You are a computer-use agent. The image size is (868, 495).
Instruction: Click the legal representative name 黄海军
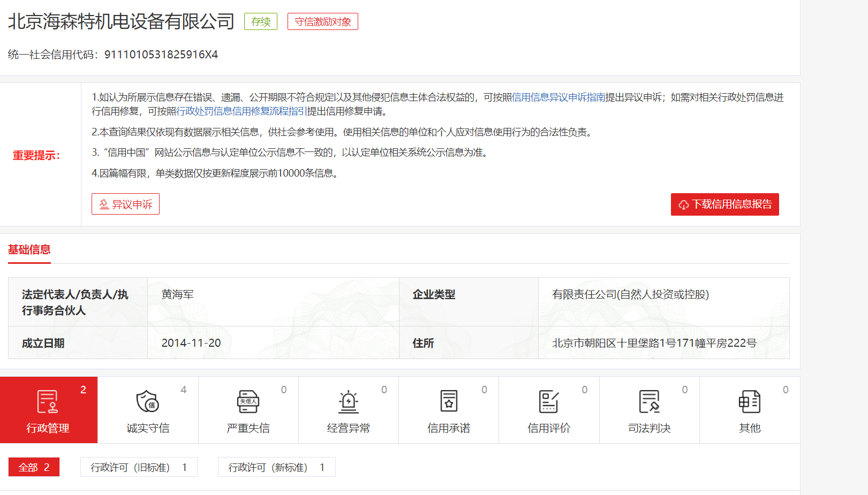(x=178, y=294)
